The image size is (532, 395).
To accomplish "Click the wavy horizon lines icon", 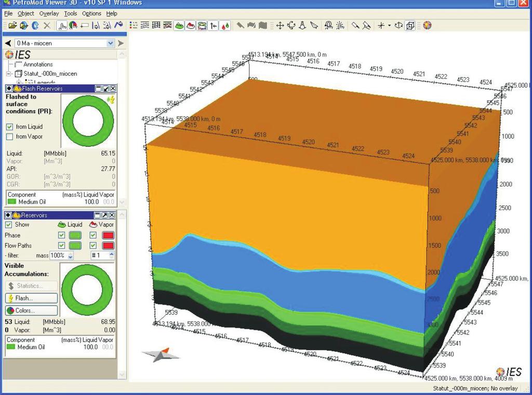I will tap(145, 25).
